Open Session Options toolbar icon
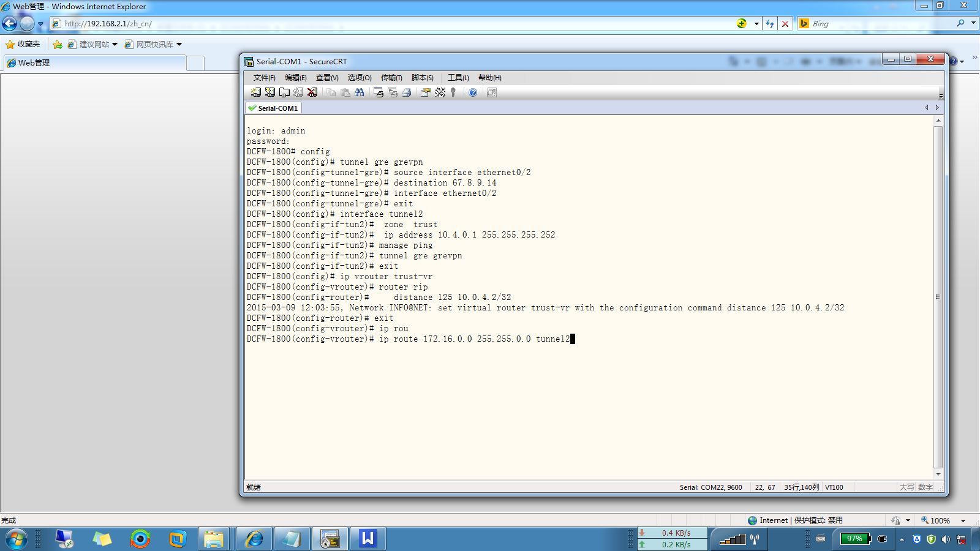980x551 pixels. [x=425, y=92]
